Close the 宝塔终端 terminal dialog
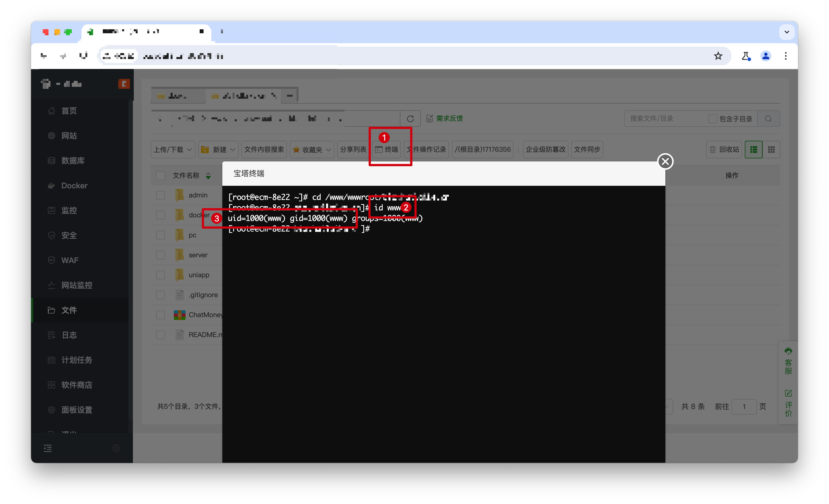This screenshot has height=504, width=829. point(665,161)
